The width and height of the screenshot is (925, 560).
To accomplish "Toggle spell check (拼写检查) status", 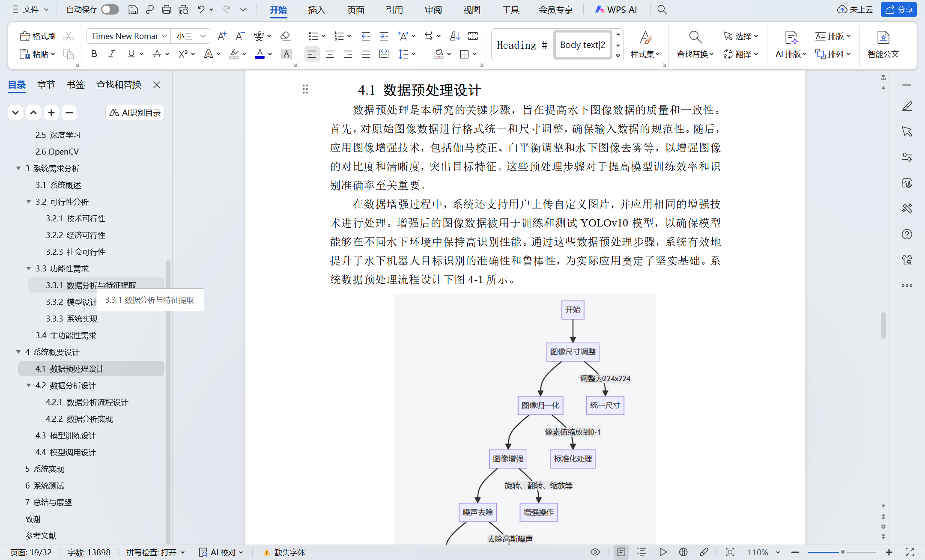I will (x=155, y=552).
